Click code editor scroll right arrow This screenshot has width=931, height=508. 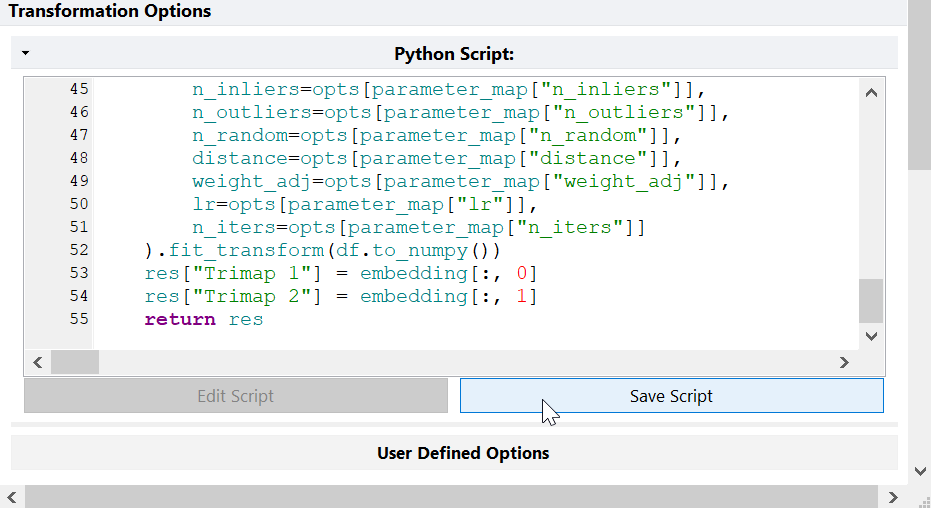click(x=844, y=362)
